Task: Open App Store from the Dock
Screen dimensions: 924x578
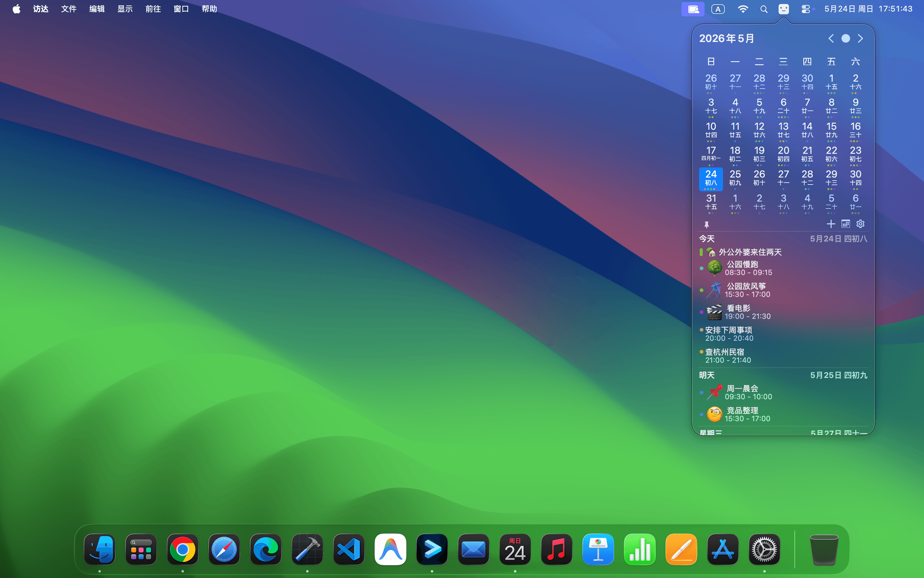Action: point(723,549)
